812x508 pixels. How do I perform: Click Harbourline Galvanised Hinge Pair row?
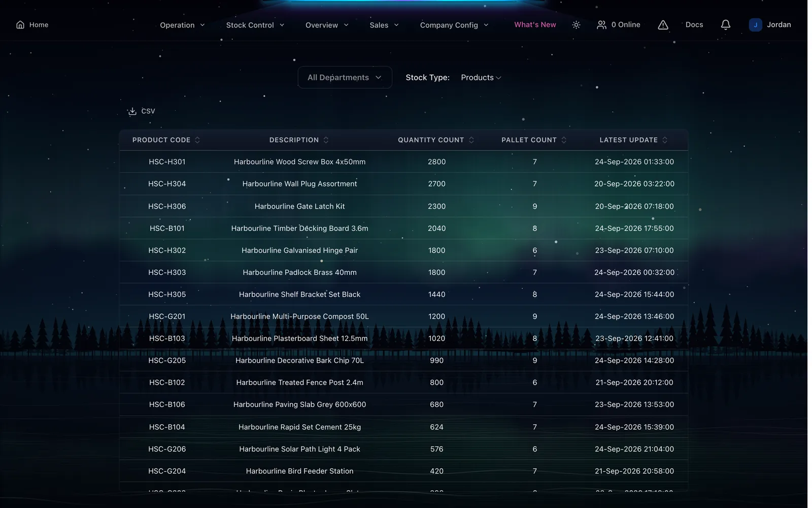(x=403, y=250)
